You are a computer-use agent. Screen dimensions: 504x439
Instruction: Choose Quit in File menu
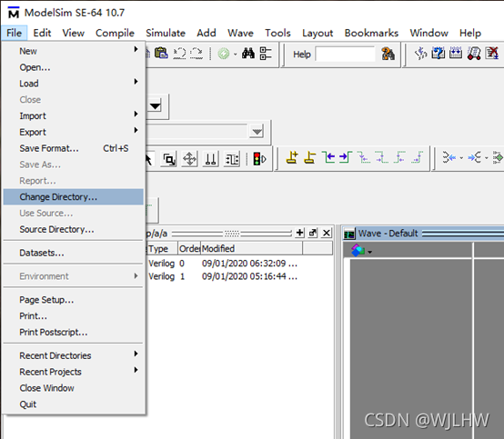[x=74, y=404]
